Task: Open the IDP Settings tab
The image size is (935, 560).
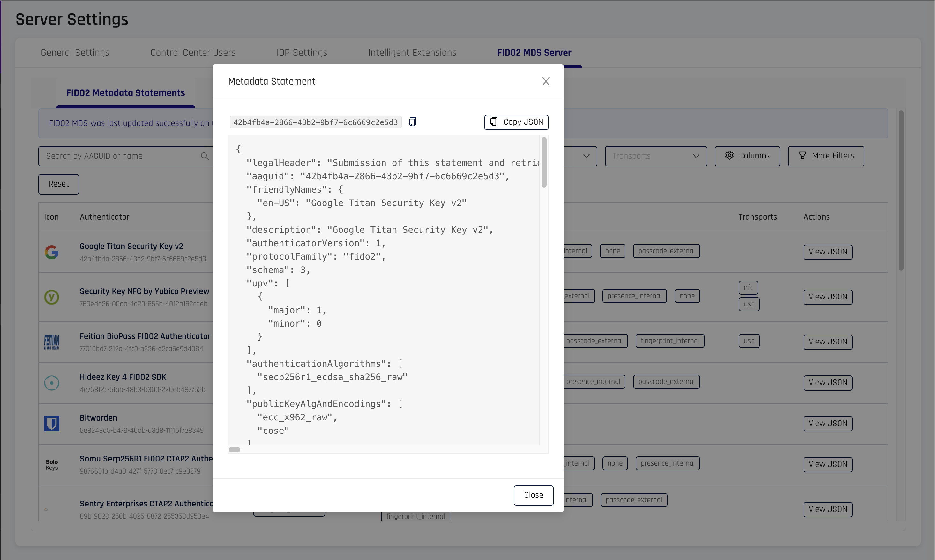Action: pos(301,53)
